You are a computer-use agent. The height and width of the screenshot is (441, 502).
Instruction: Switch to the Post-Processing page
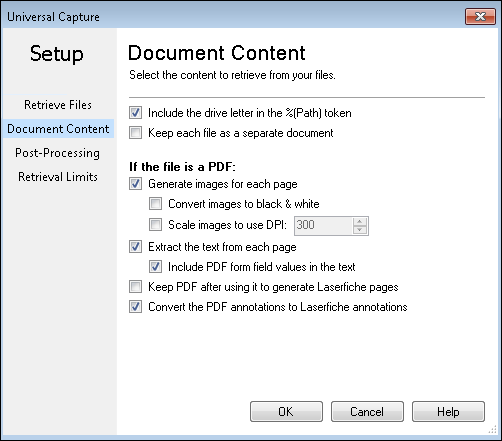pyautogui.click(x=57, y=153)
